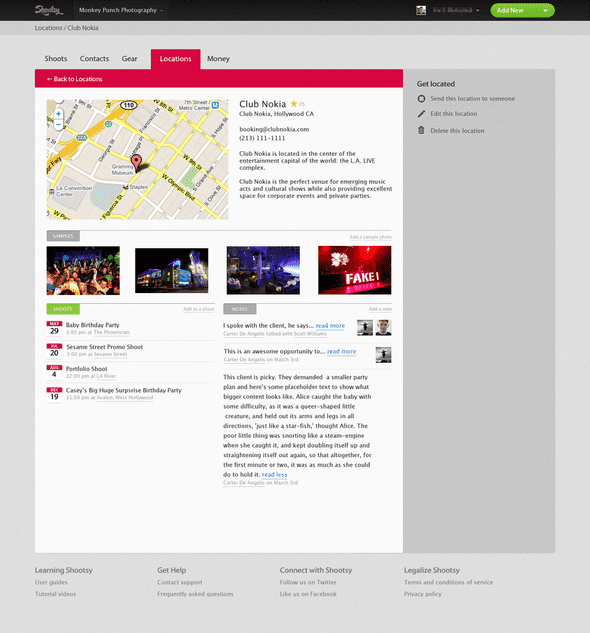590x633 pixels.
Task: Open the red FAKE sample photo
Action: [355, 270]
